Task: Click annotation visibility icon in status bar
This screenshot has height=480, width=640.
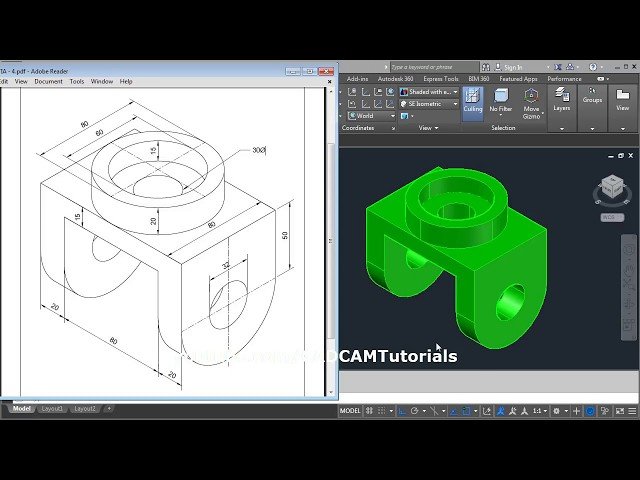Action: click(500, 411)
